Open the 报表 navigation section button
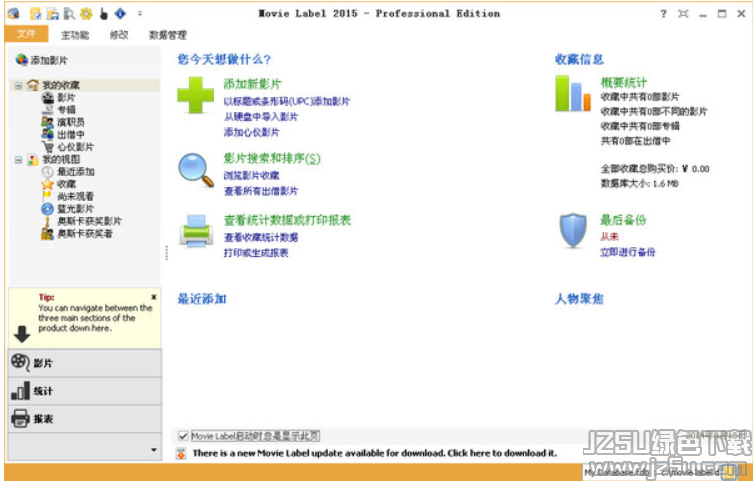Screen dimensions: 753x481 click(85, 419)
